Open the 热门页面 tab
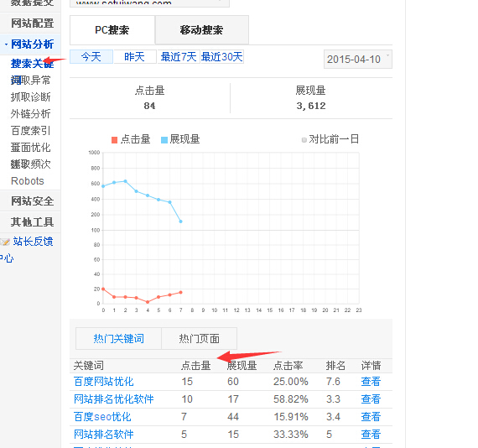Screen dimensions: 478x448 tap(199, 338)
